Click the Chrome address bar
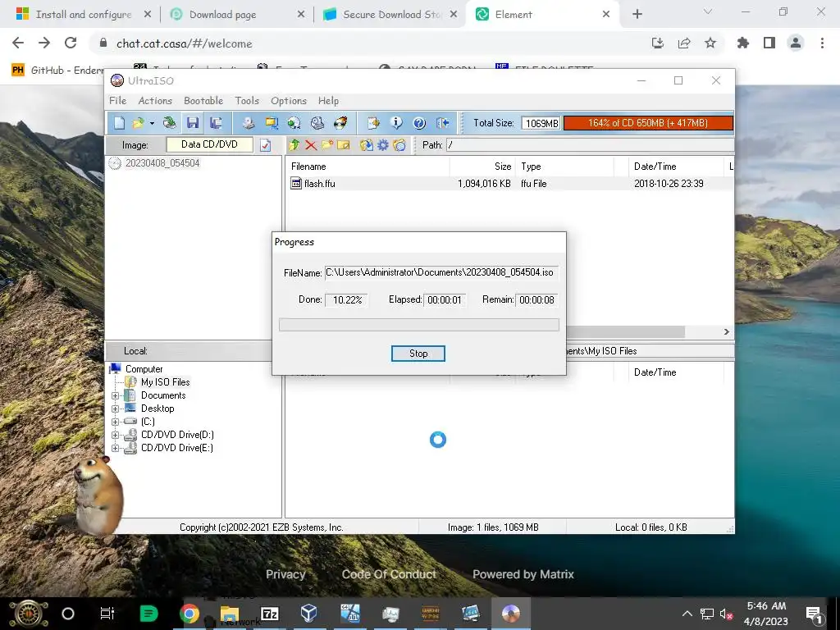840x630 pixels. pos(370,43)
